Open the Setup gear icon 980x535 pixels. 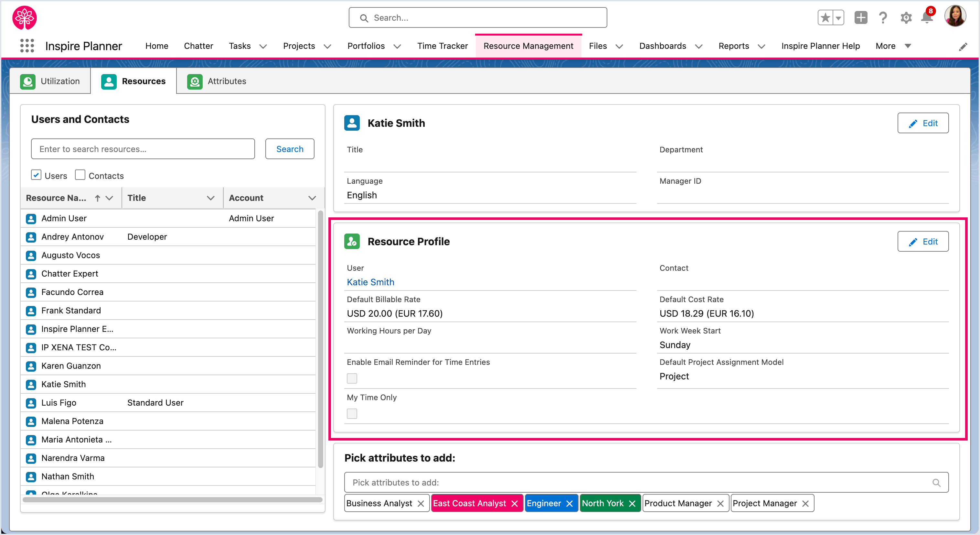coord(906,17)
